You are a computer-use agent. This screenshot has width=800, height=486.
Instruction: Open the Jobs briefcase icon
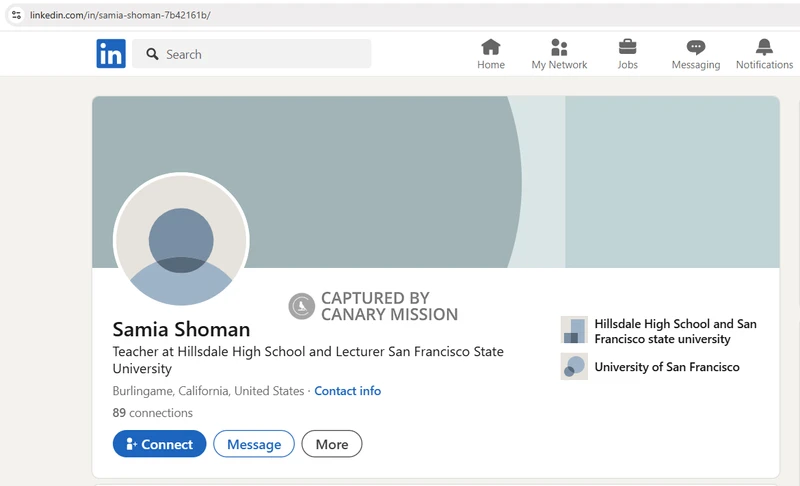[x=627, y=47]
